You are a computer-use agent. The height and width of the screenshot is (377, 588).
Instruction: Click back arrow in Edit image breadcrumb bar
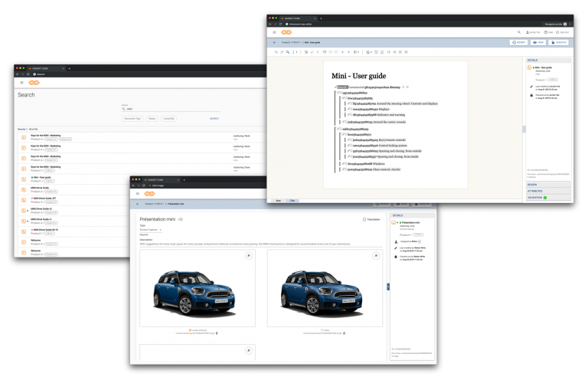coord(138,204)
